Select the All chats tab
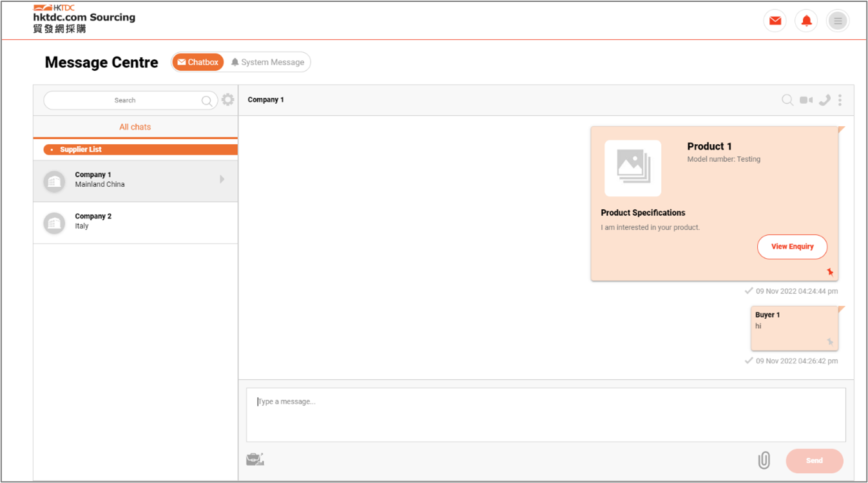The width and height of the screenshot is (868, 483). 135,127
